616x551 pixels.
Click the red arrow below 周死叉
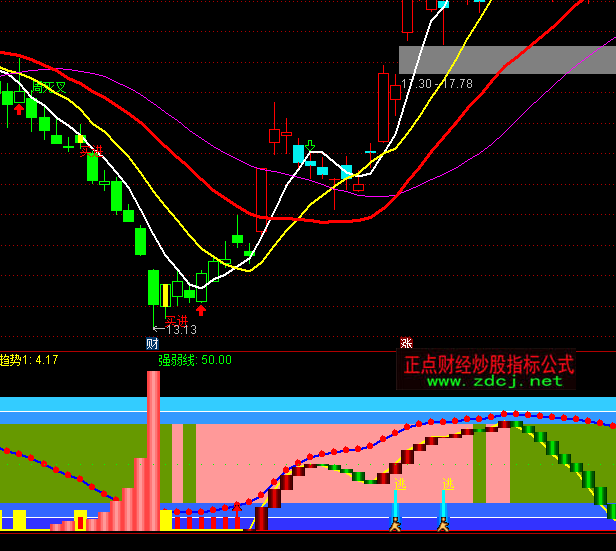[x=19, y=110]
